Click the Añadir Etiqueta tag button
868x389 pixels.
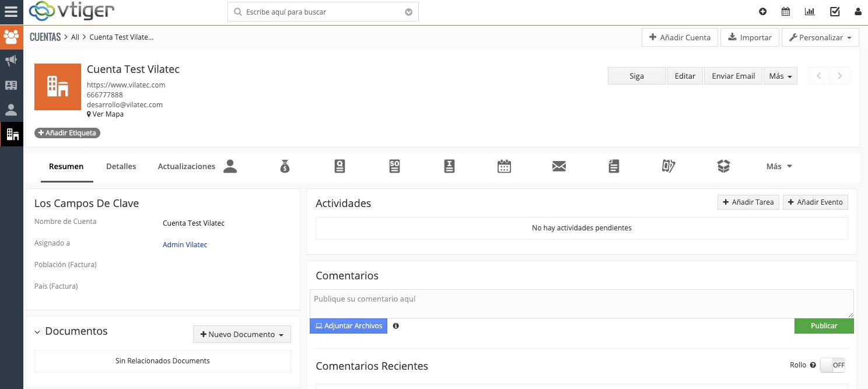(67, 133)
